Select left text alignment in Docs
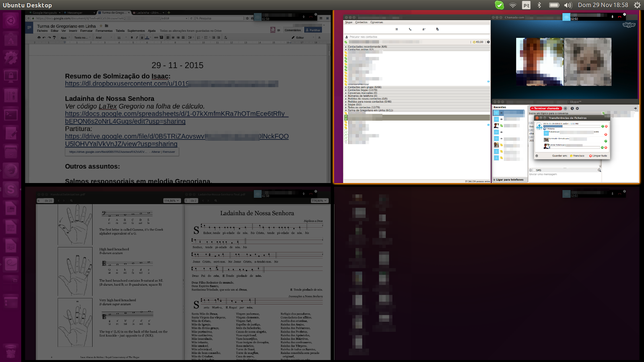This screenshot has width=644, height=362. coord(168,37)
